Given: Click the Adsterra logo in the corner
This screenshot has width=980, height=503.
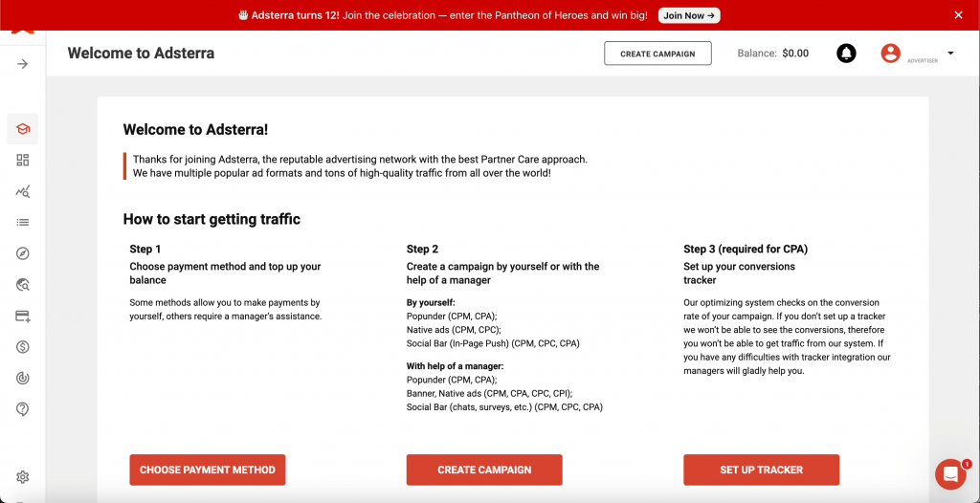Looking at the screenshot, I should click(x=23, y=33).
